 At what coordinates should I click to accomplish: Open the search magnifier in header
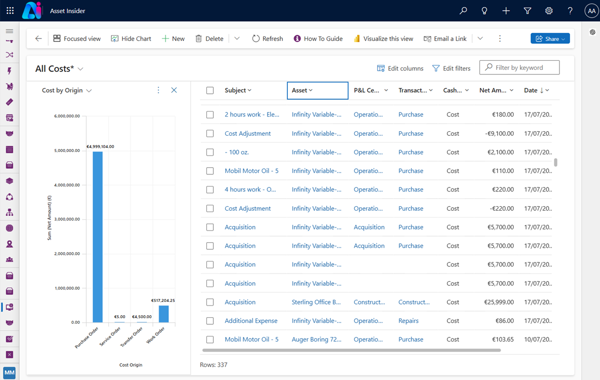463,11
